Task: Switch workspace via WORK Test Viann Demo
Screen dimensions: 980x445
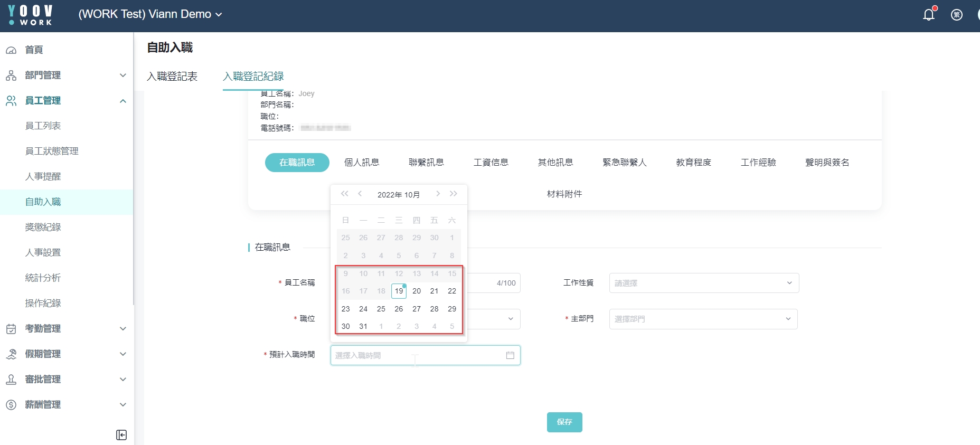Action: 150,14
